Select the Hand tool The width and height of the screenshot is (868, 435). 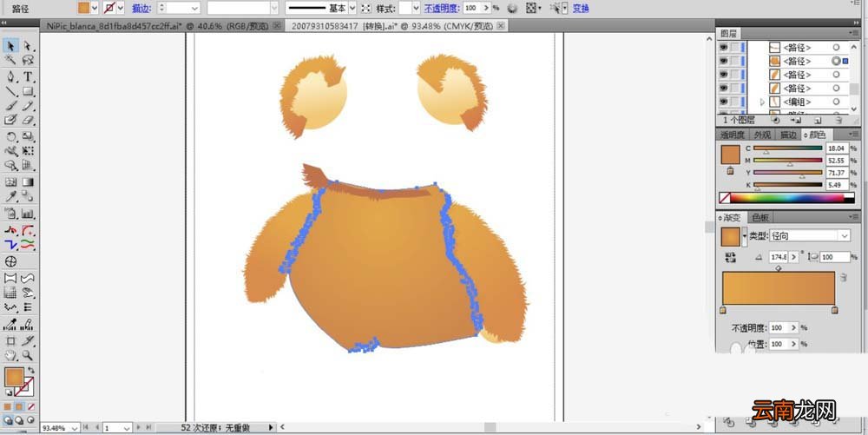(10, 355)
